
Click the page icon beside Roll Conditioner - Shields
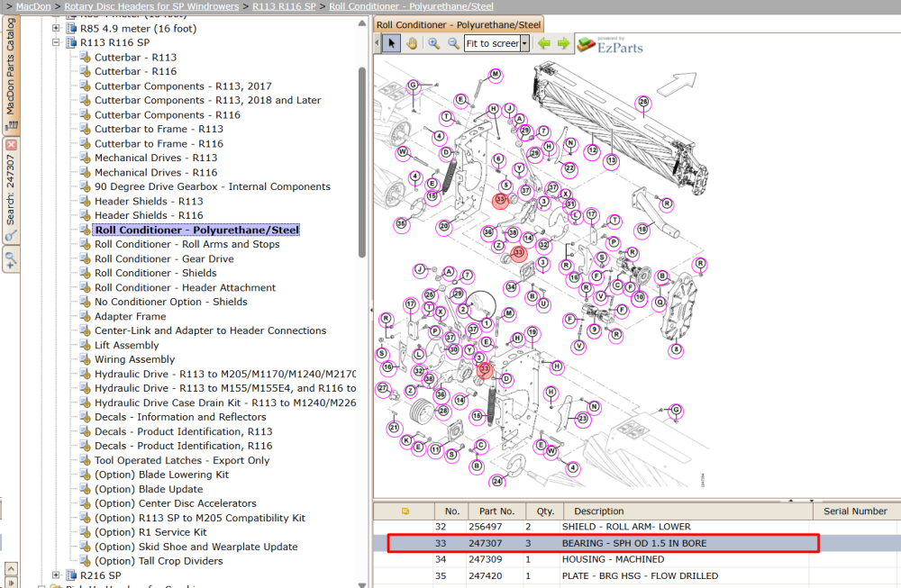click(x=85, y=274)
